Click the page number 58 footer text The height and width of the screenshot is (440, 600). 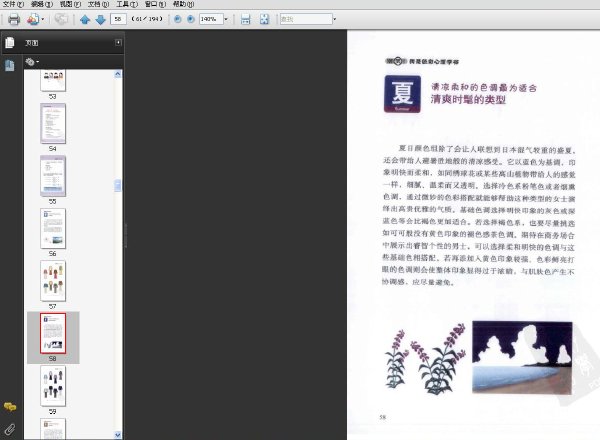point(383,417)
